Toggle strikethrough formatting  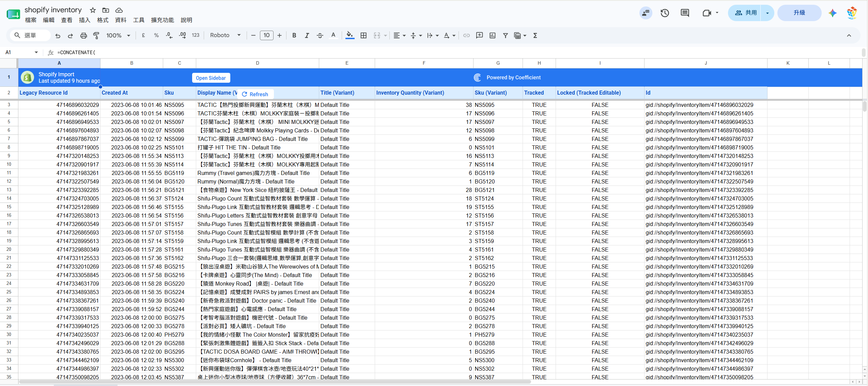(320, 35)
